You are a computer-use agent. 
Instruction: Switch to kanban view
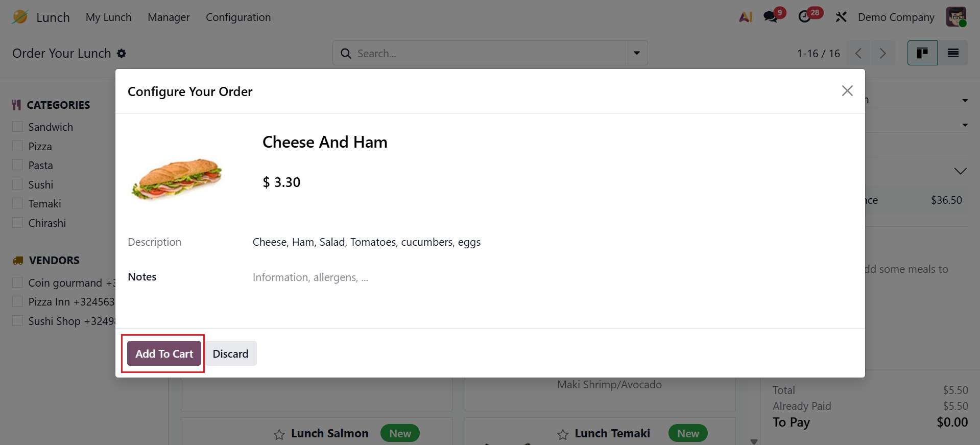[x=922, y=53]
